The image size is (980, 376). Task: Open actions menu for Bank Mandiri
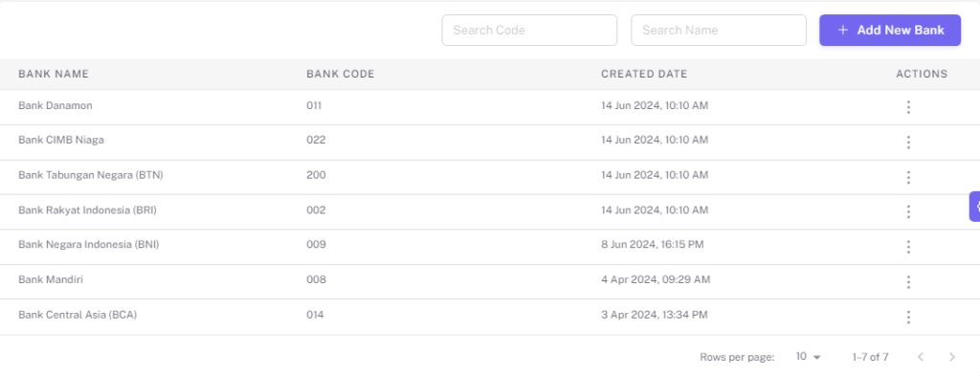click(x=908, y=282)
